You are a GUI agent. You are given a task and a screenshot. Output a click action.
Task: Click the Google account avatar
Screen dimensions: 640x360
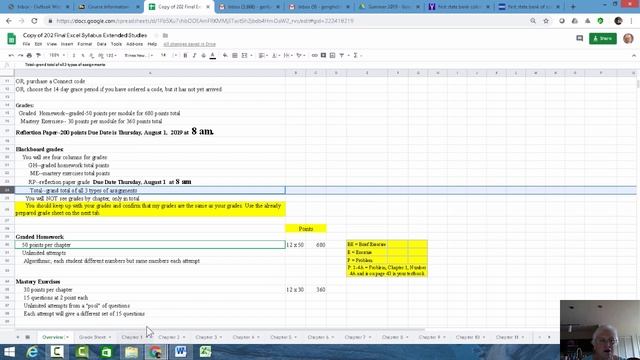click(x=628, y=38)
